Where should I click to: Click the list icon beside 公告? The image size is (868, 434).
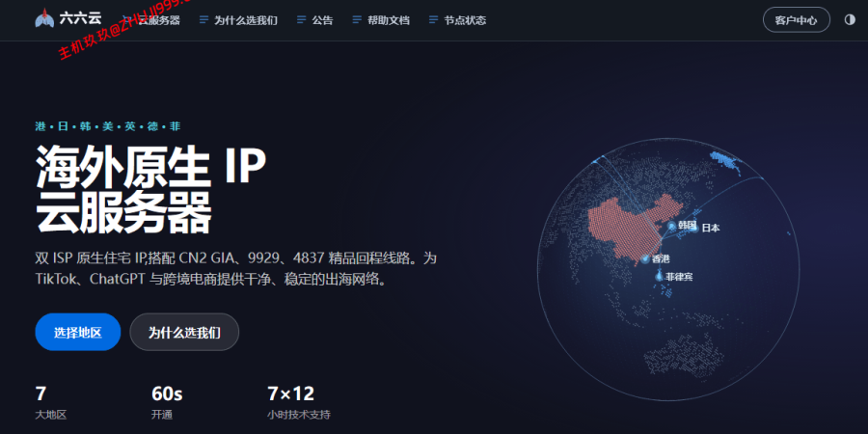301,20
